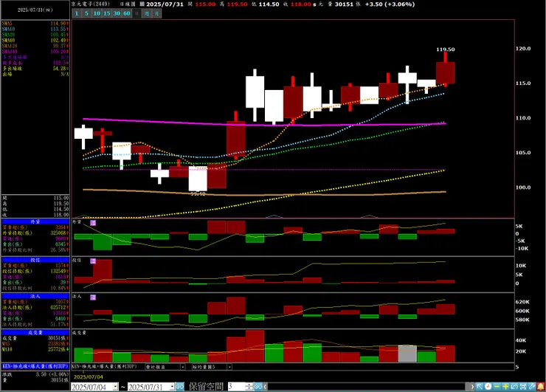Click the stock title 京元電子(2449)
The image size is (546, 392).
pyautogui.click(x=91, y=4)
